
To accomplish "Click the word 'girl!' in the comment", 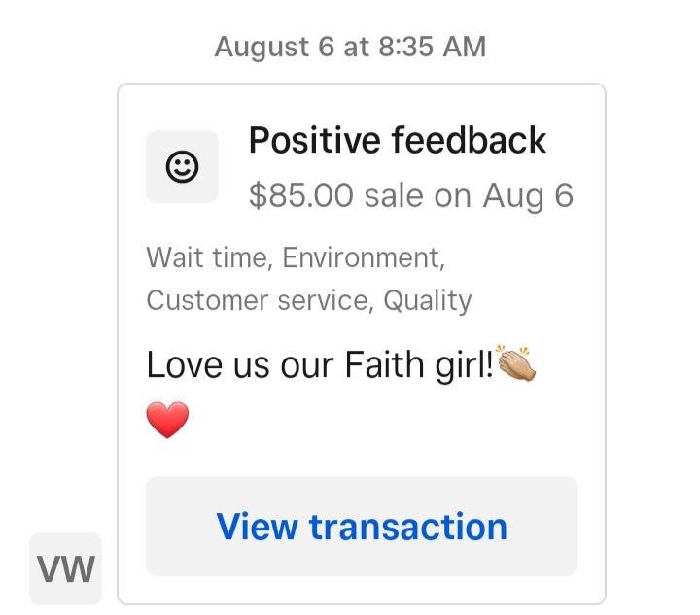I will click(465, 365).
